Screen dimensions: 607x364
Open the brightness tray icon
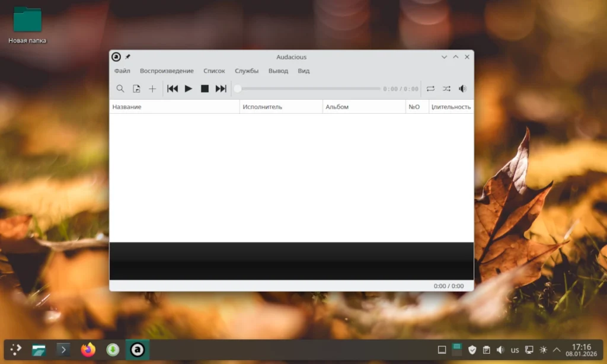click(543, 350)
